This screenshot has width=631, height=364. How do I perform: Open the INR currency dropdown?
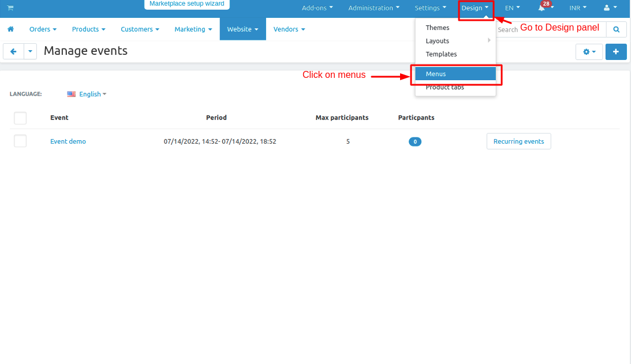click(577, 8)
